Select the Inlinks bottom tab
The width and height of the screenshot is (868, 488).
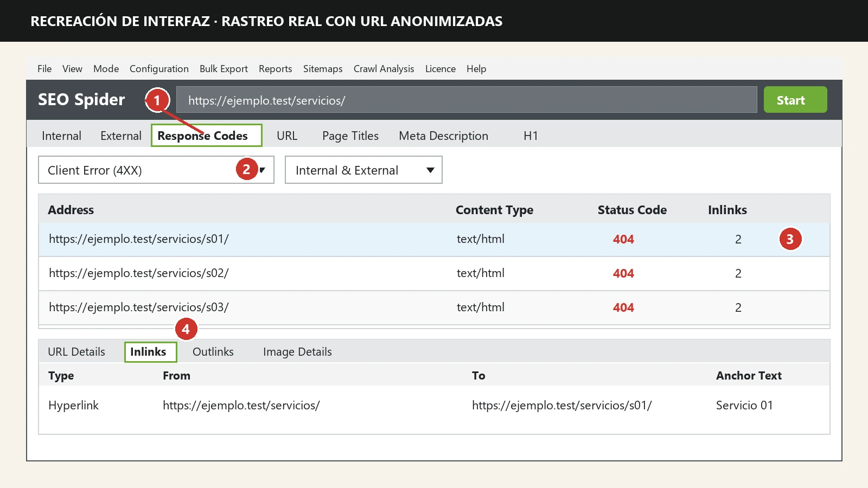point(150,352)
